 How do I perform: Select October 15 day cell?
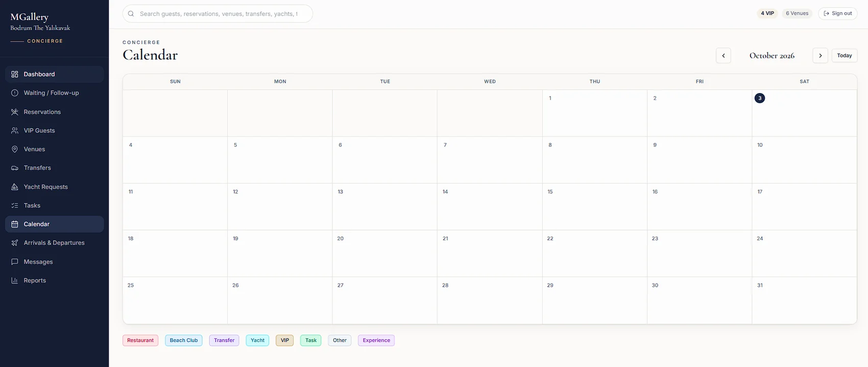coord(595,207)
